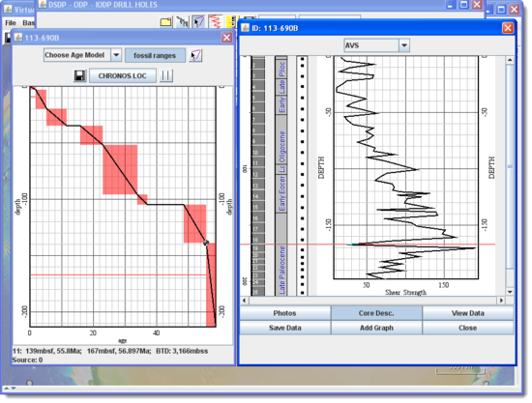Save the age model with the floppy disk icon
The width and height of the screenshot is (532, 403).
(x=80, y=75)
